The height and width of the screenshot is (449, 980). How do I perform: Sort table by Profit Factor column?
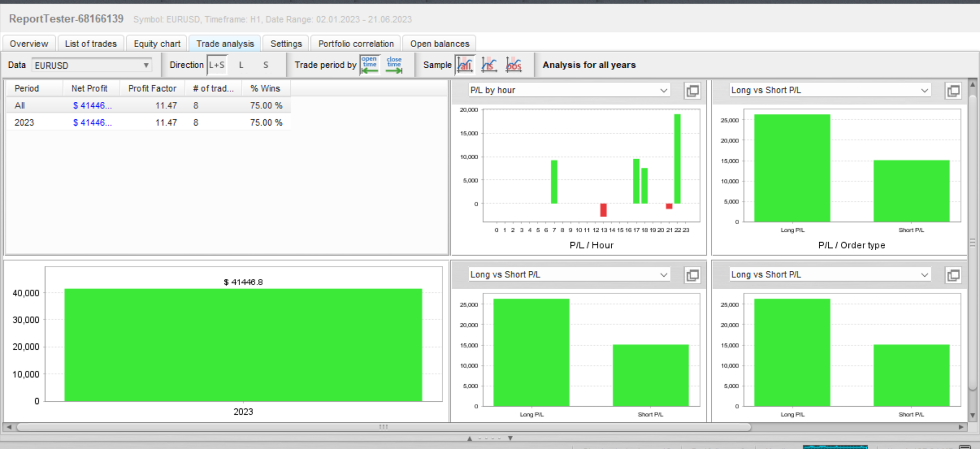point(152,88)
